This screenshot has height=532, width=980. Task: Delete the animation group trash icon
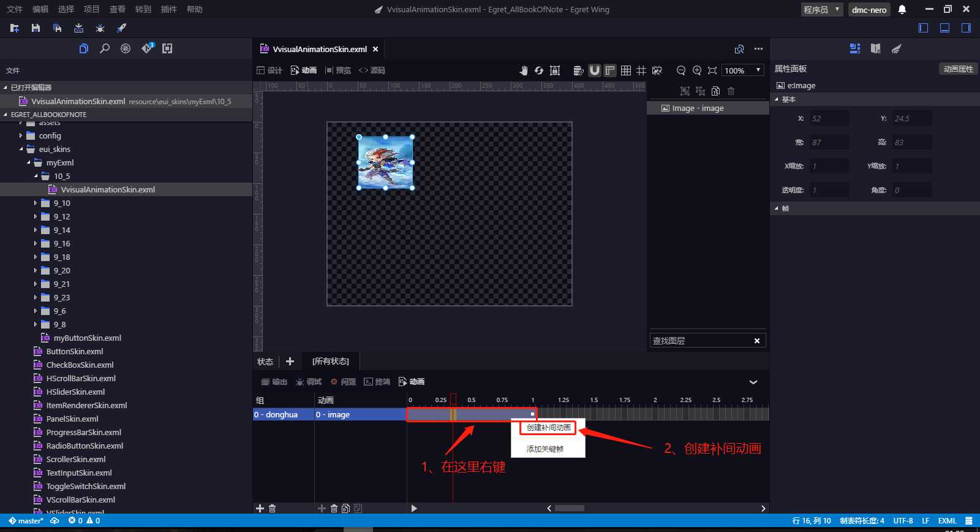pos(273,508)
